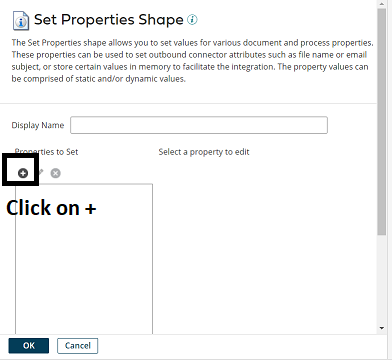Focus the Display Name text field

click(x=199, y=125)
